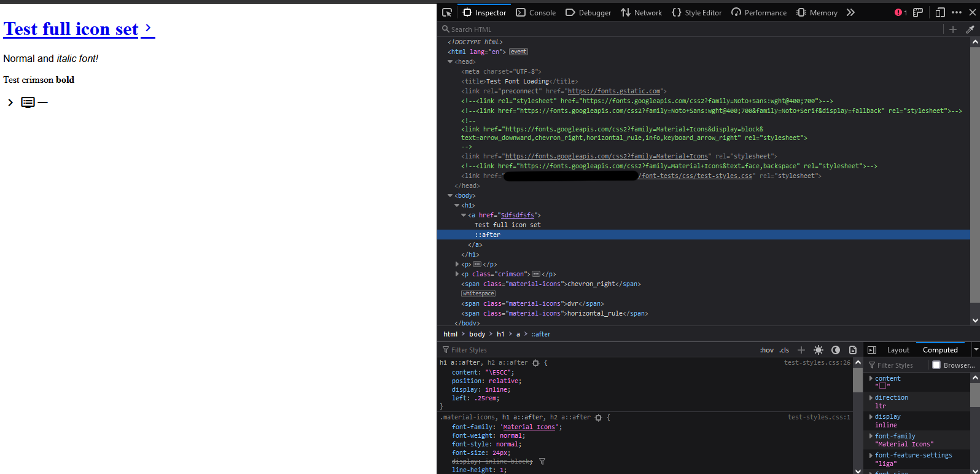Open the event badge on html node
Screen dimensions: 980x474
(x=518, y=52)
